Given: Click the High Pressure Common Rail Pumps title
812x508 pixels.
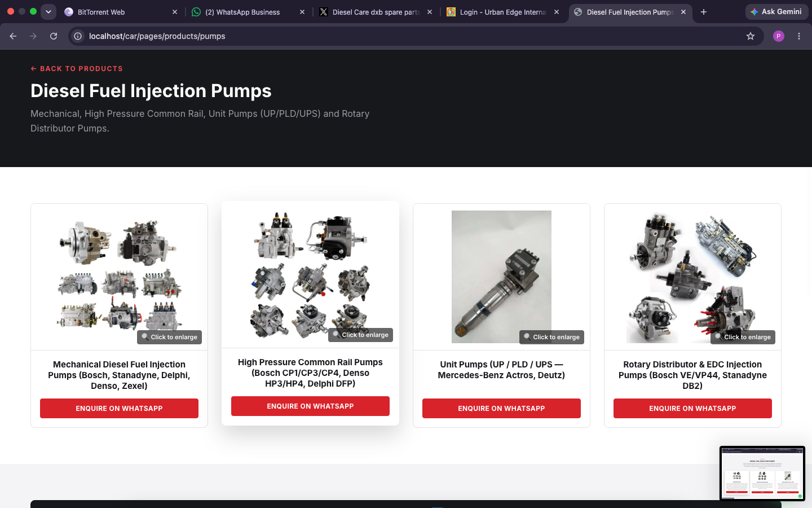Looking at the screenshot, I should click(310, 373).
